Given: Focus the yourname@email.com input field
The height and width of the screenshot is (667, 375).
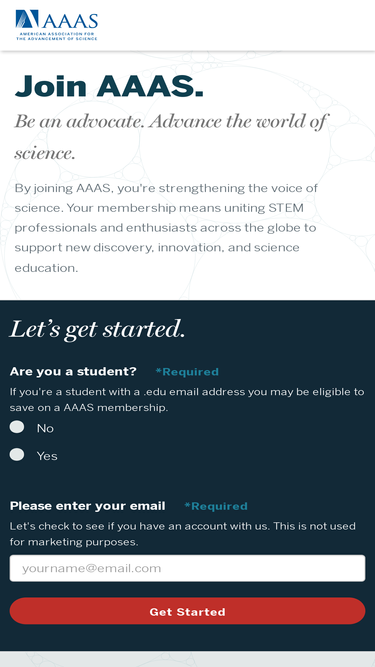Looking at the screenshot, I should tap(188, 568).
